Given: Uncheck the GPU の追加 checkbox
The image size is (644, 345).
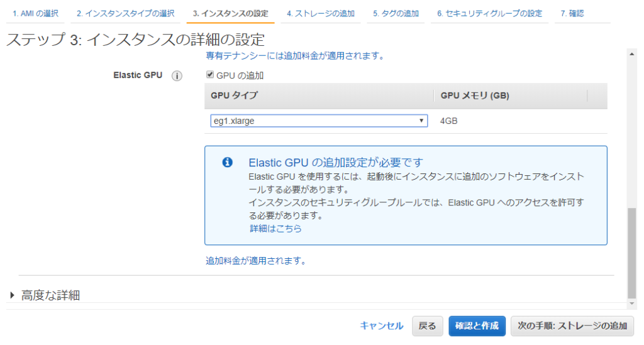Looking at the screenshot, I should coord(210,74).
